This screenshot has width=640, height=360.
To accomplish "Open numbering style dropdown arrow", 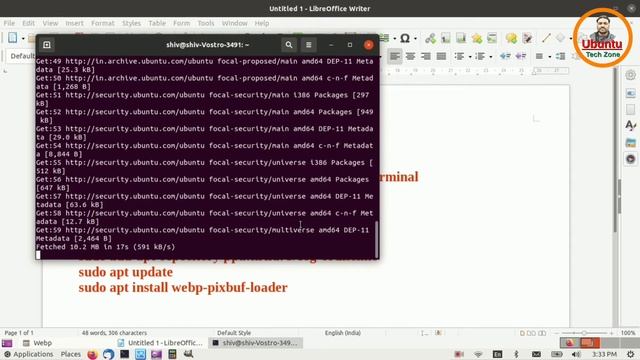I will [x=491, y=57].
